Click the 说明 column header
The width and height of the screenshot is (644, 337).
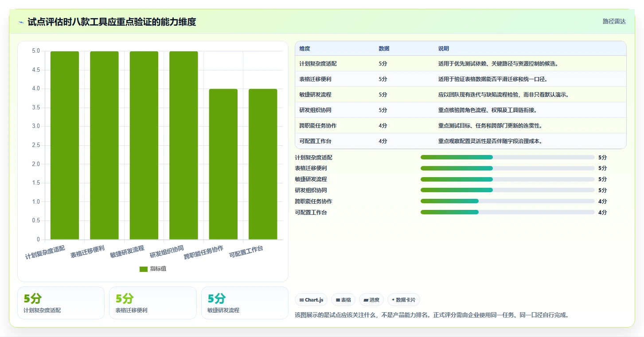(x=444, y=49)
